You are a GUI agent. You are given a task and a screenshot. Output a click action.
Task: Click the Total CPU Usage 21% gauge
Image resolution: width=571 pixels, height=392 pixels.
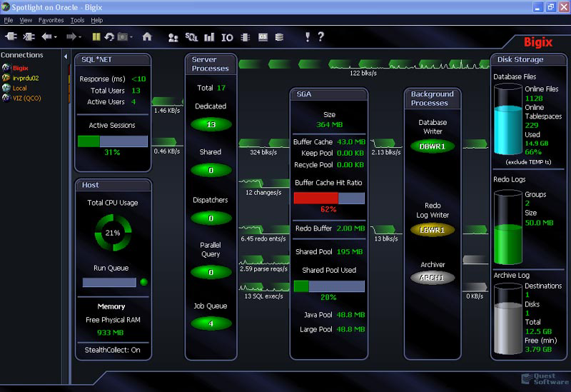point(113,233)
